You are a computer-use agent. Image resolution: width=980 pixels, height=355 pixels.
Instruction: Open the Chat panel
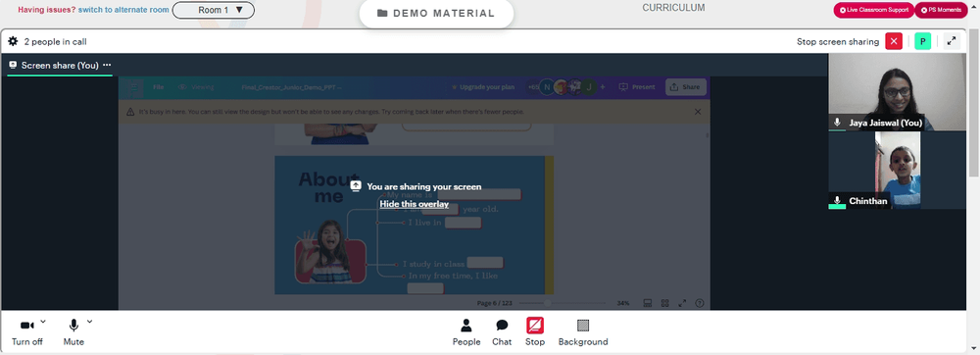(x=502, y=331)
